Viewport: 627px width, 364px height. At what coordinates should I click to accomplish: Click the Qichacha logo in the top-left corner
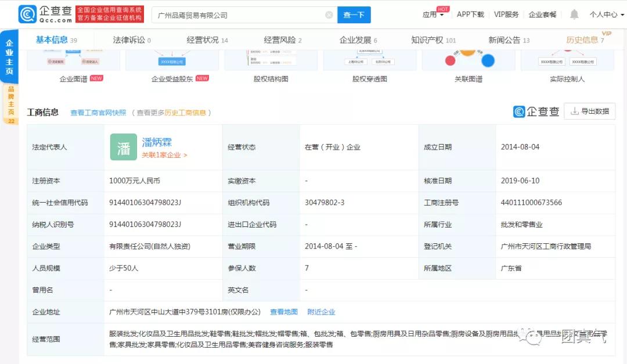pos(26,15)
